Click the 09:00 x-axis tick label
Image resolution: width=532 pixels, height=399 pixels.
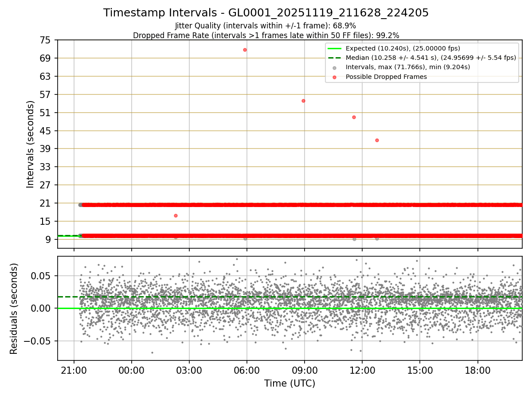point(305,370)
